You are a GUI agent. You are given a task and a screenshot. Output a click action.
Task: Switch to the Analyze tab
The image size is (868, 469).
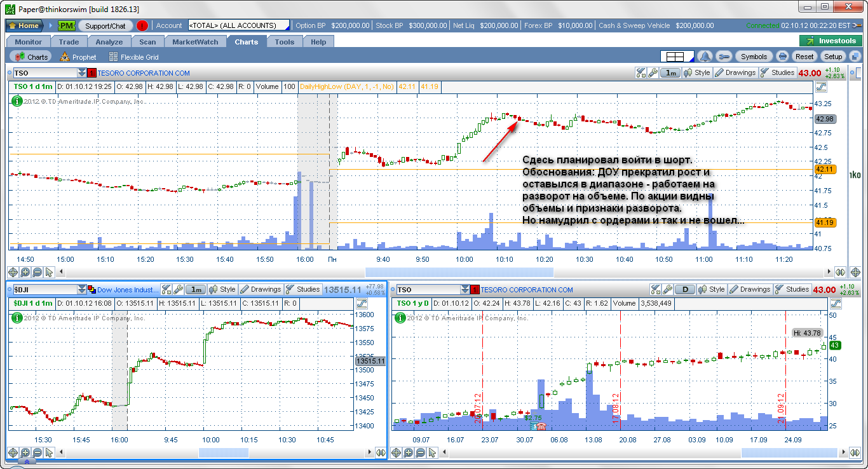pos(109,42)
